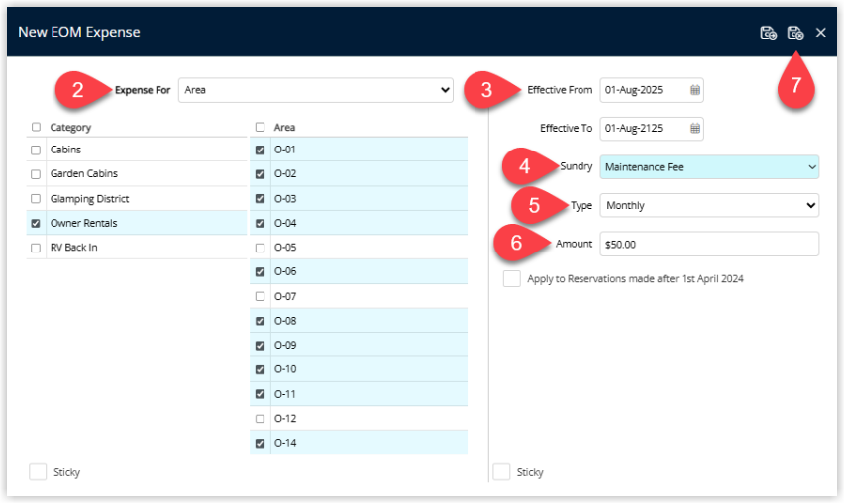
Task: Select the Owner Rentals row text
Action: click(83, 223)
